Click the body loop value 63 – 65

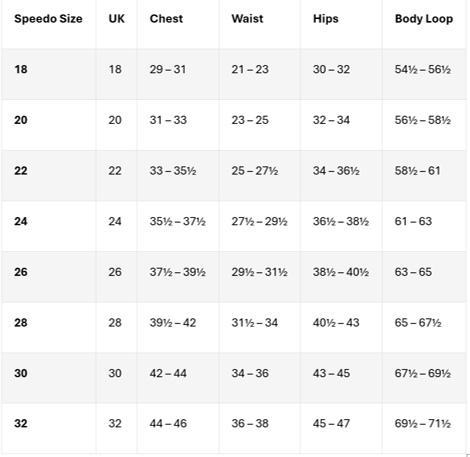pyautogui.click(x=413, y=272)
